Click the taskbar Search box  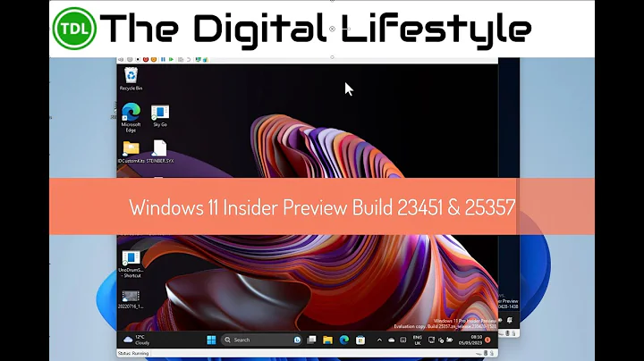pos(261,340)
